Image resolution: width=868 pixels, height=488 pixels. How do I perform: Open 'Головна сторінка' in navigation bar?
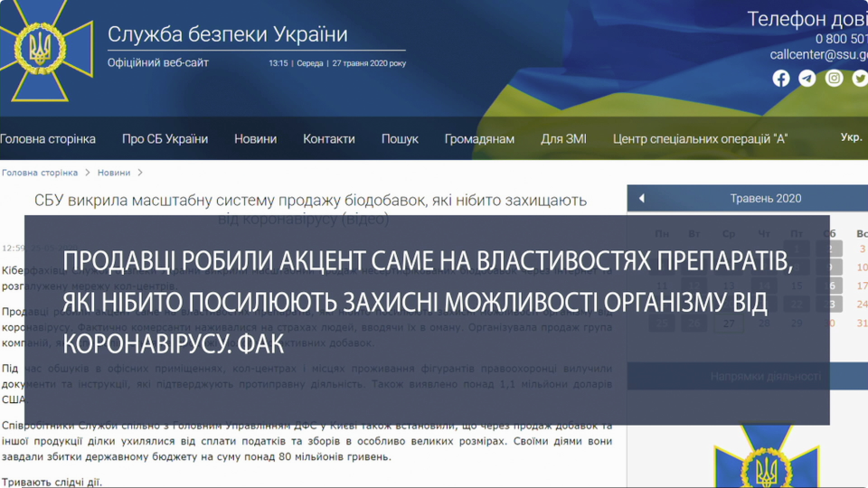coord(48,139)
